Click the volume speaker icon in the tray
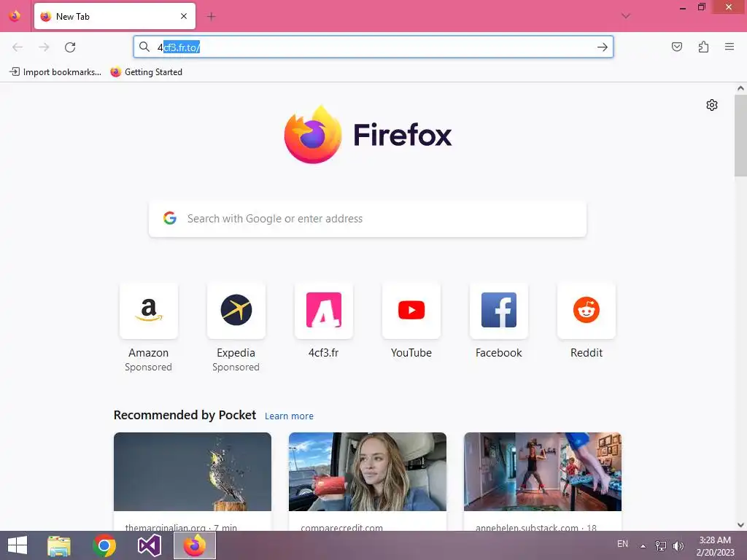 tap(678, 545)
